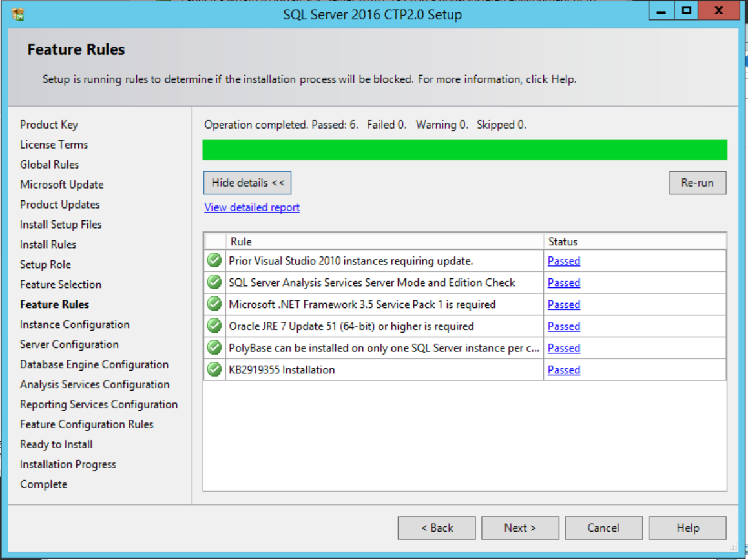Image resolution: width=748 pixels, height=560 pixels.
Task: Select the Reporting Services Configuration step
Action: coord(99,404)
